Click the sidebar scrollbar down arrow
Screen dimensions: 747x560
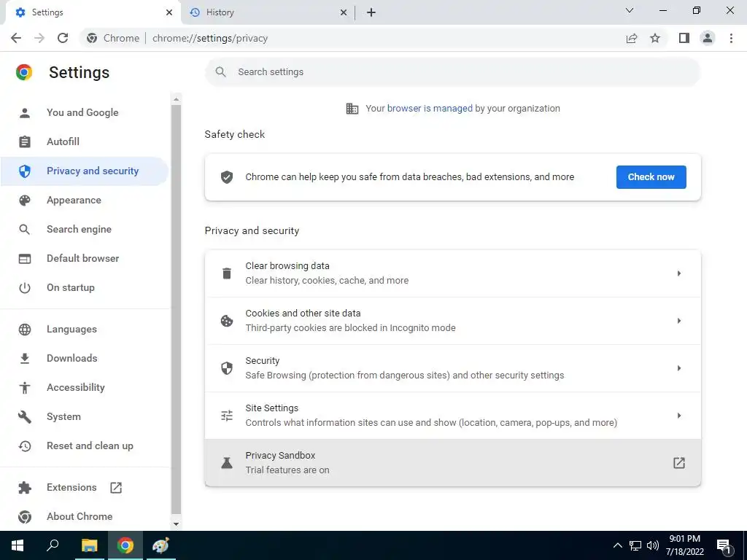click(x=177, y=524)
